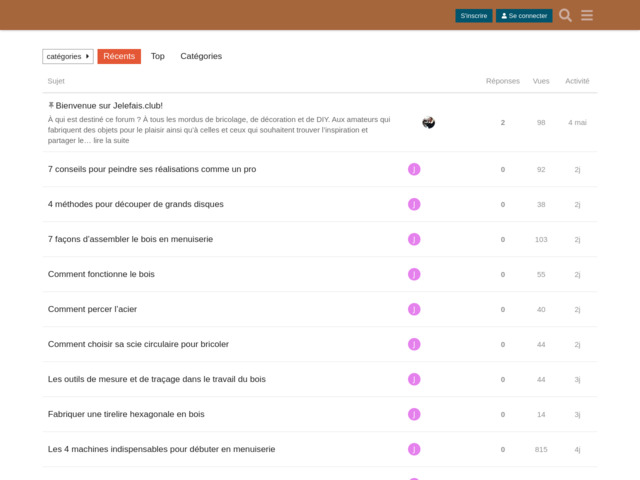
Task: Open the Catégories tab
Action: click(201, 57)
